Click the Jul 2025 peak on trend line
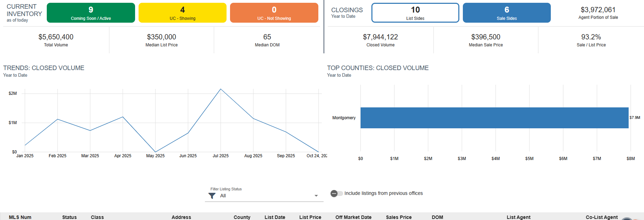Screen dimensions: 644x220 221,89
